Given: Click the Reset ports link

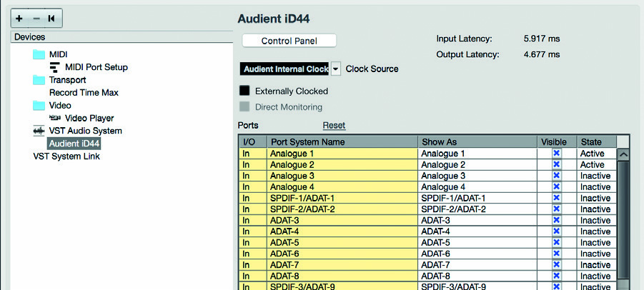Looking at the screenshot, I should (x=334, y=125).
